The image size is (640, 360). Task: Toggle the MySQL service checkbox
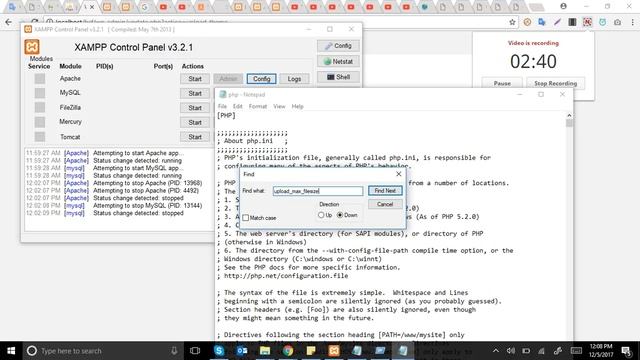point(40,93)
